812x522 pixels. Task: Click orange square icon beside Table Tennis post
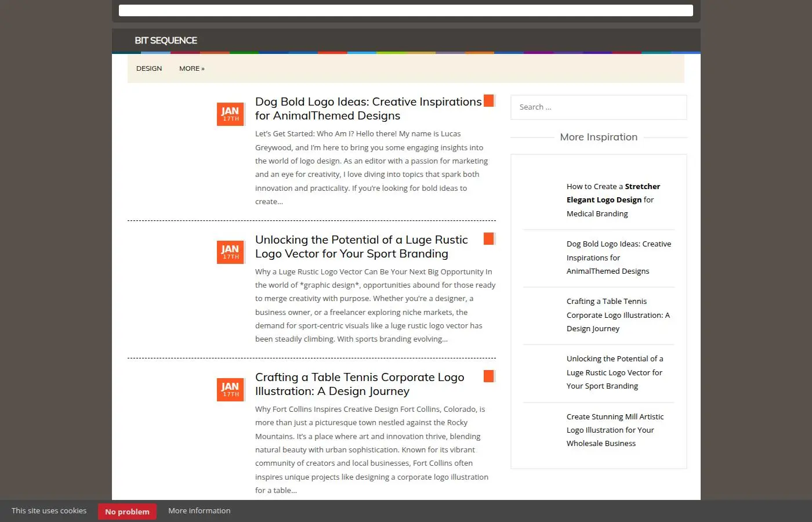pos(489,376)
